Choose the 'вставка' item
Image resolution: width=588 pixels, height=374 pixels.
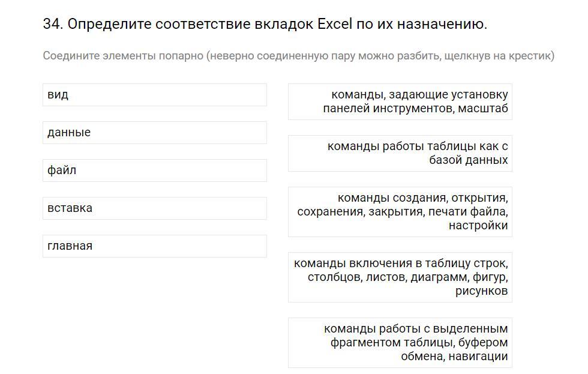154,208
